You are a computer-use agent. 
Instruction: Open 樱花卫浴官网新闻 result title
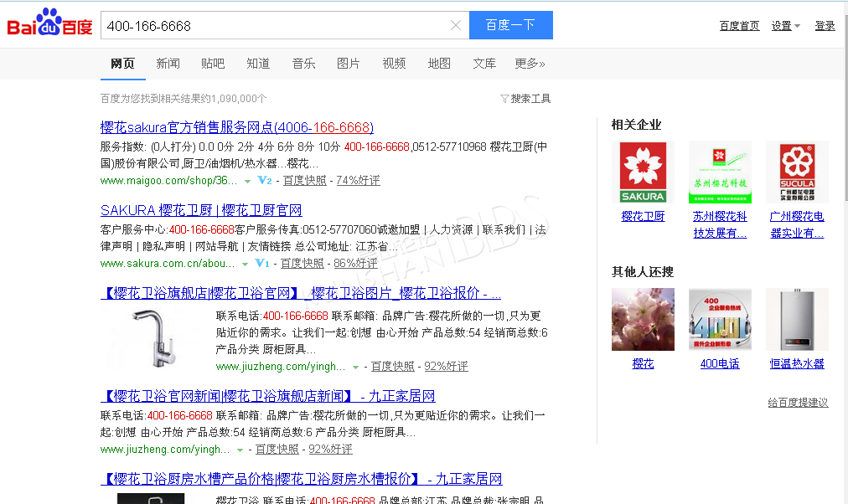point(267,396)
